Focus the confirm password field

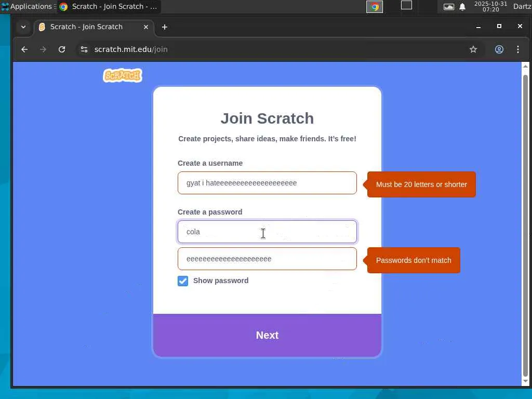click(x=267, y=259)
